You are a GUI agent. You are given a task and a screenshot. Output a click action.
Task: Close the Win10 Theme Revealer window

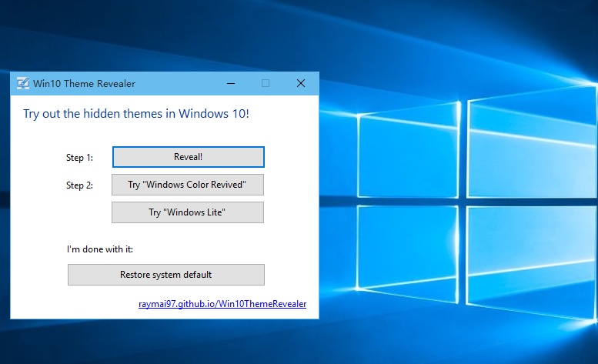click(x=301, y=83)
